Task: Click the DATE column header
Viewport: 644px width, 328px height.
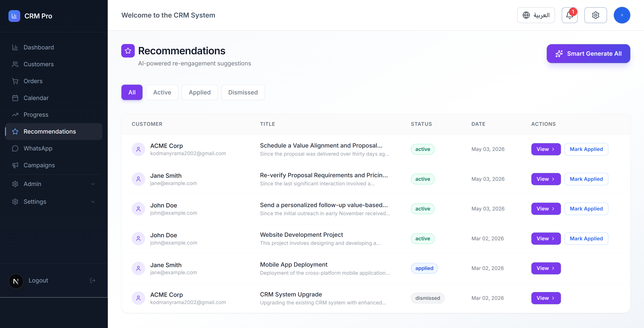Action: coord(478,124)
